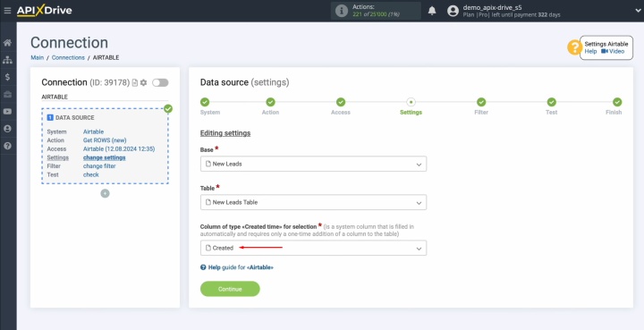Image resolution: width=644 pixels, height=330 pixels.
Task: Go to Home in sidebar
Action: [7, 43]
